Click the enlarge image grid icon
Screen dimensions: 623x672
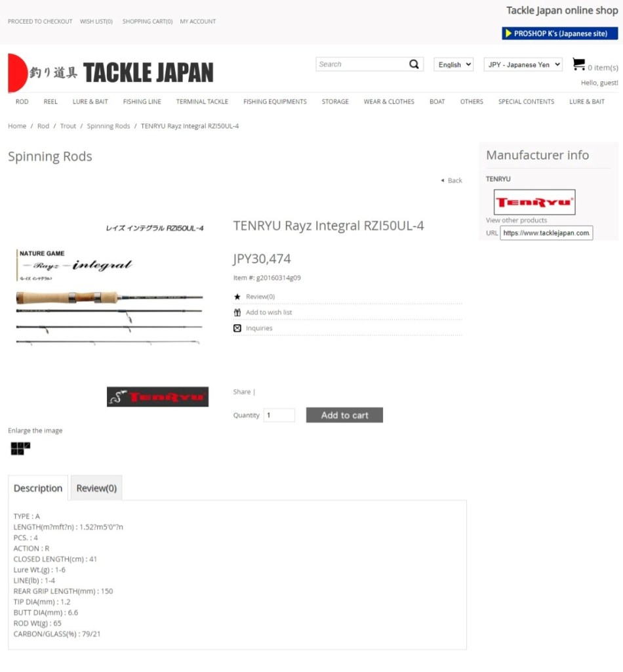coord(20,448)
